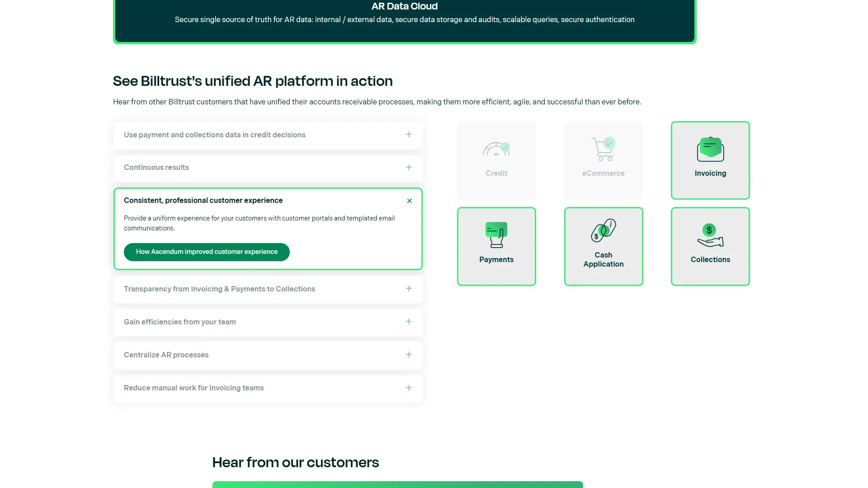Image resolution: width=868 pixels, height=488 pixels.
Task: Click the Collections dollar hand icon
Action: pos(710,235)
